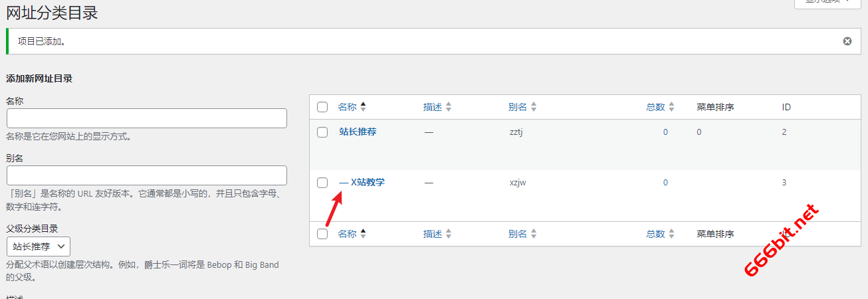Screen dimensions: 868x299
Task: Click sort arrows beside header 描述
Action: (449, 107)
